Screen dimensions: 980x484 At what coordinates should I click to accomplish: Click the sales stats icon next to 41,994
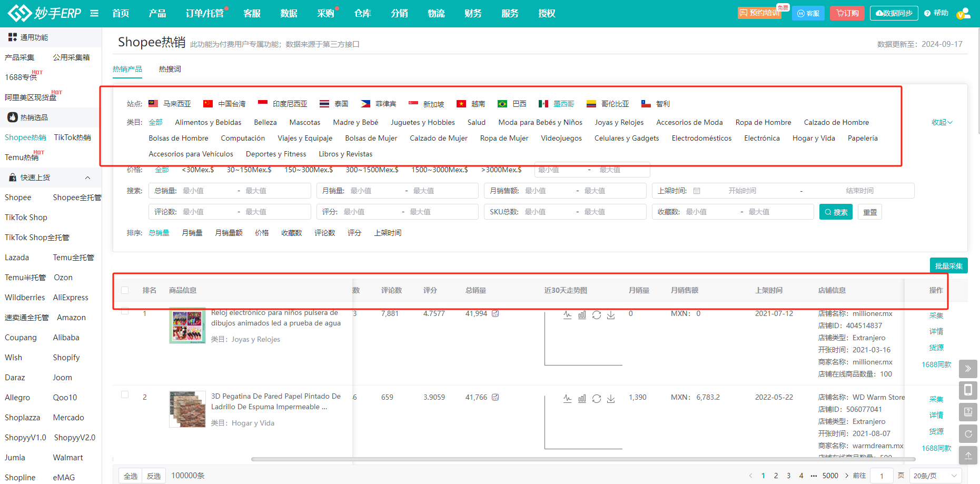(496, 314)
